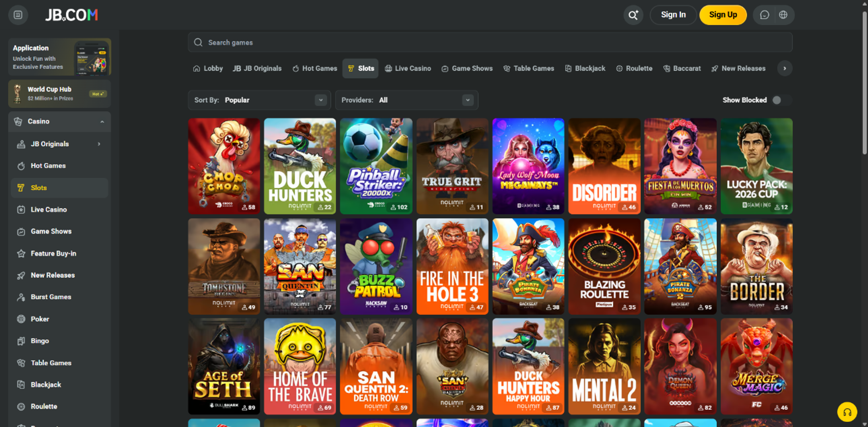Open the chat bubble icon
This screenshot has width=868, height=427.
pos(764,15)
